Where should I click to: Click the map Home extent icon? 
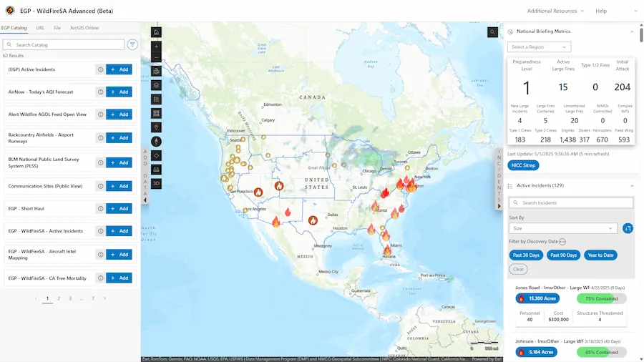(157, 32)
